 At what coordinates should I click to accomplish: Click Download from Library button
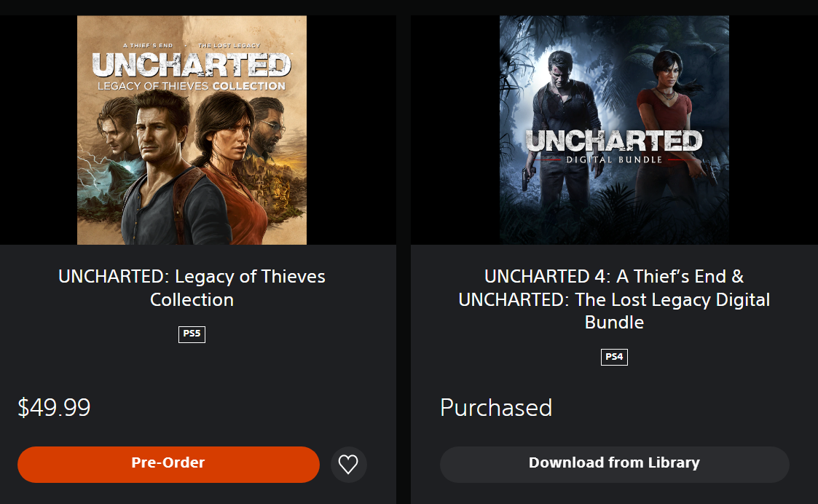click(614, 464)
